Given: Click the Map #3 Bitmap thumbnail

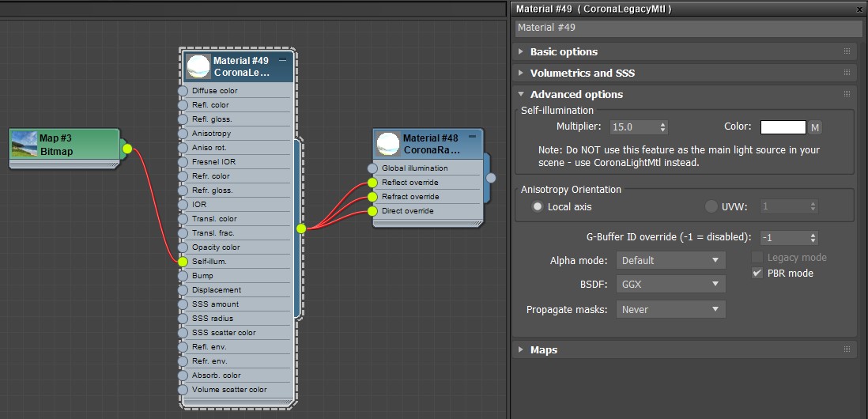Looking at the screenshot, I should (24, 145).
